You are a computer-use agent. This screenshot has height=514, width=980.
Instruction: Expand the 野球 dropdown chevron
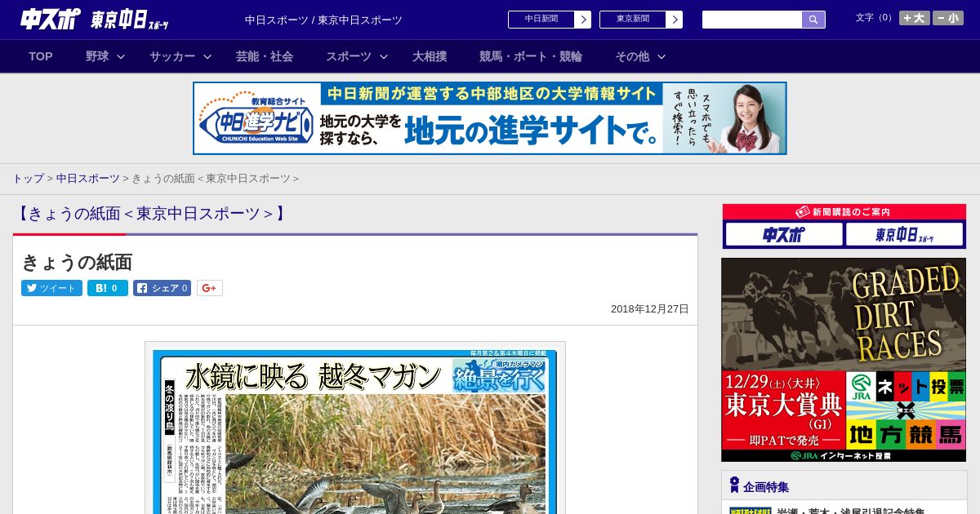coord(121,56)
